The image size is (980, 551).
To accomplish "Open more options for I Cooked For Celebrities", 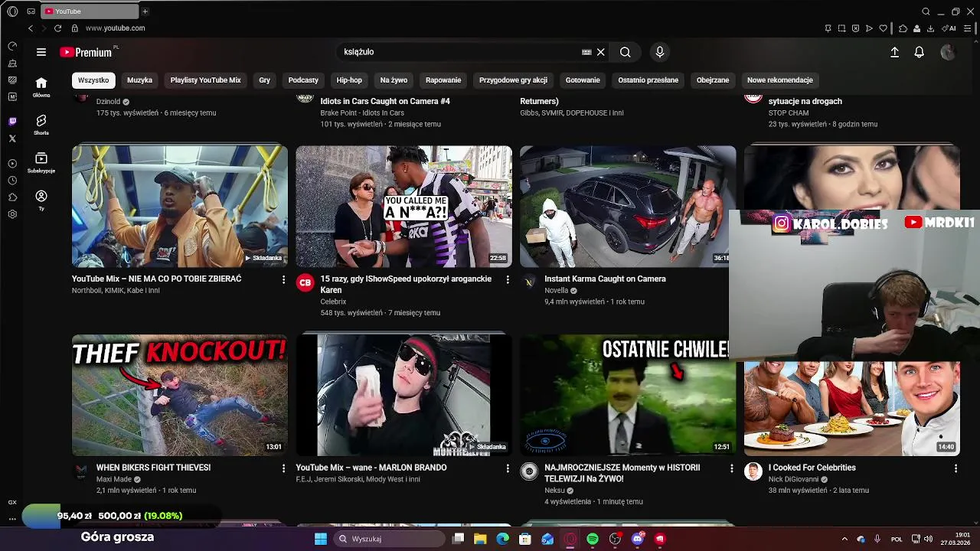I will [955, 468].
